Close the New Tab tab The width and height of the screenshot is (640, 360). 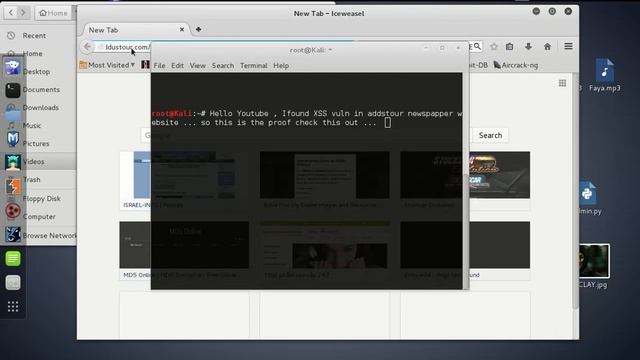point(182,29)
